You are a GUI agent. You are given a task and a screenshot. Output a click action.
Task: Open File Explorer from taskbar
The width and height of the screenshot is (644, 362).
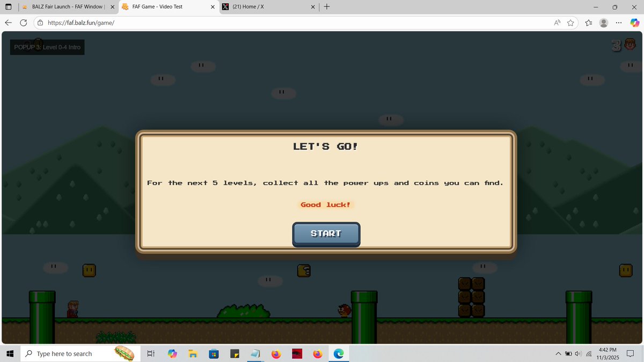click(x=193, y=353)
